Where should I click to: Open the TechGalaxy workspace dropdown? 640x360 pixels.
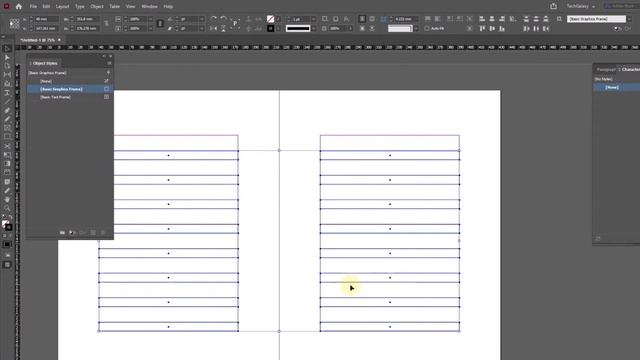pos(581,6)
